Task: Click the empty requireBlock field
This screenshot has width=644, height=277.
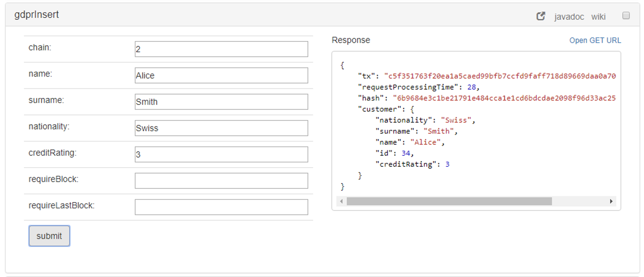Action: [x=221, y=181]
